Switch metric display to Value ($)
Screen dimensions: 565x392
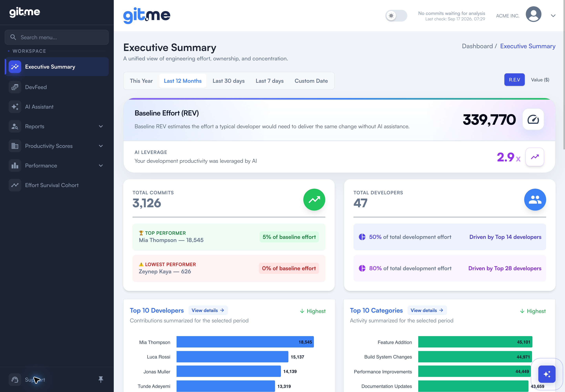click(x=540, y=80)
